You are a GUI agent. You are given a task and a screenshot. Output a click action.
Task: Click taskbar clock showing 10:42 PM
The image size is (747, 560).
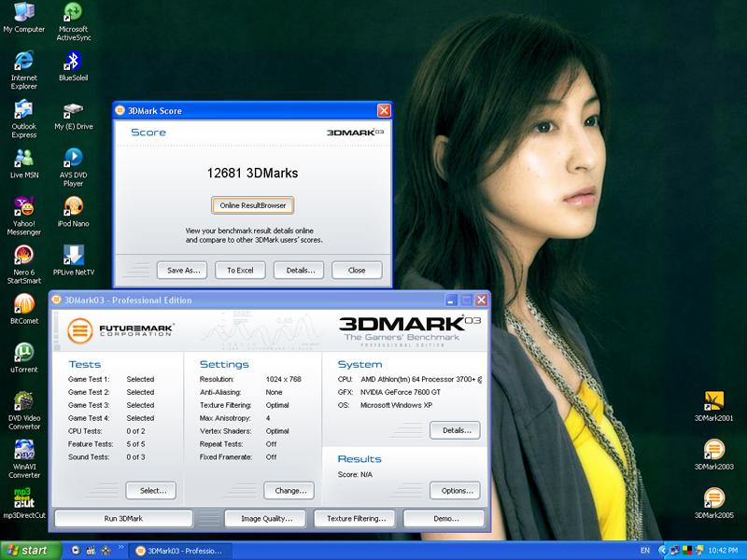pyautogui.click(x=723, y=551)
